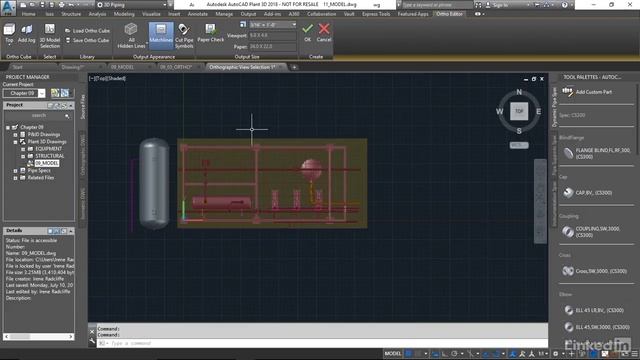Click the viewport label Top Shaded
640x360 pixels.
pyautogui.click(x=107, y=78)
